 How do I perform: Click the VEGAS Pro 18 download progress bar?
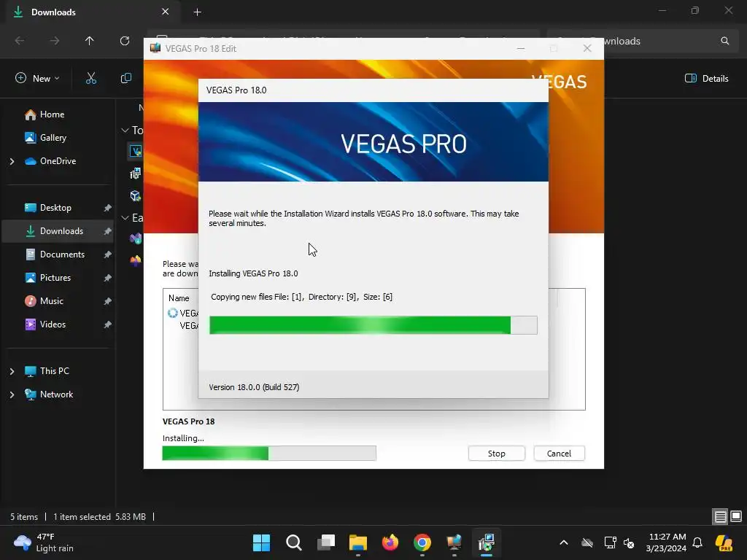(269, 454)
